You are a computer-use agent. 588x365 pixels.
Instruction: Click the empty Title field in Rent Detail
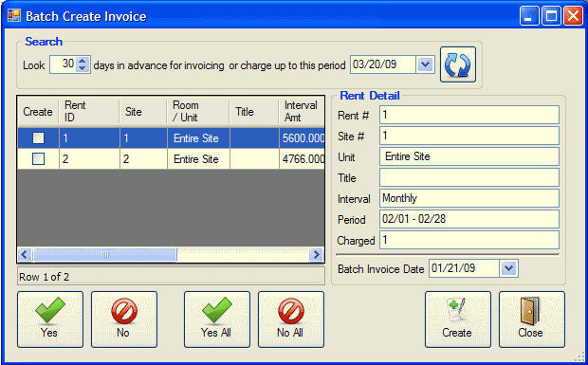[x=469, y=177]
